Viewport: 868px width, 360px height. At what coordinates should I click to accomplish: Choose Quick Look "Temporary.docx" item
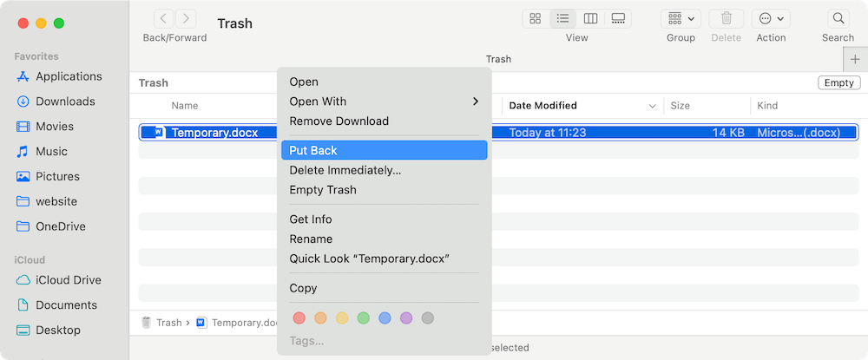pos(385,259)
